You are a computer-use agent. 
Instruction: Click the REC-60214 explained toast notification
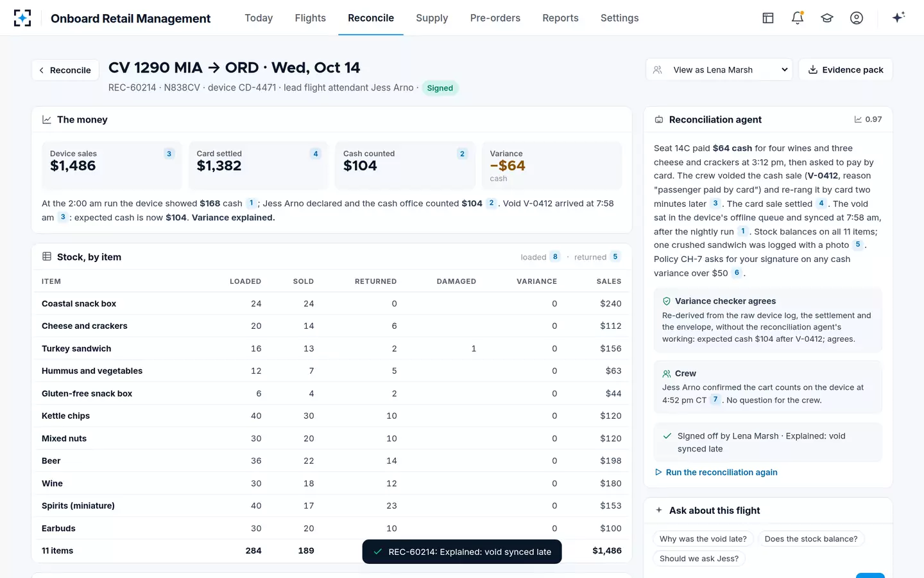462,552
